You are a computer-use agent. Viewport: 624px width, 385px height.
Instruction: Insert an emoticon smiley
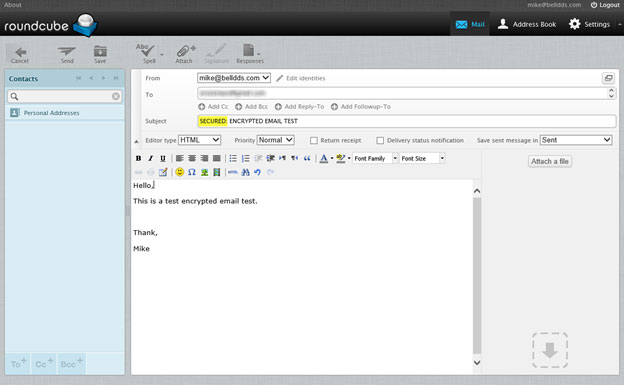point(179,172)
